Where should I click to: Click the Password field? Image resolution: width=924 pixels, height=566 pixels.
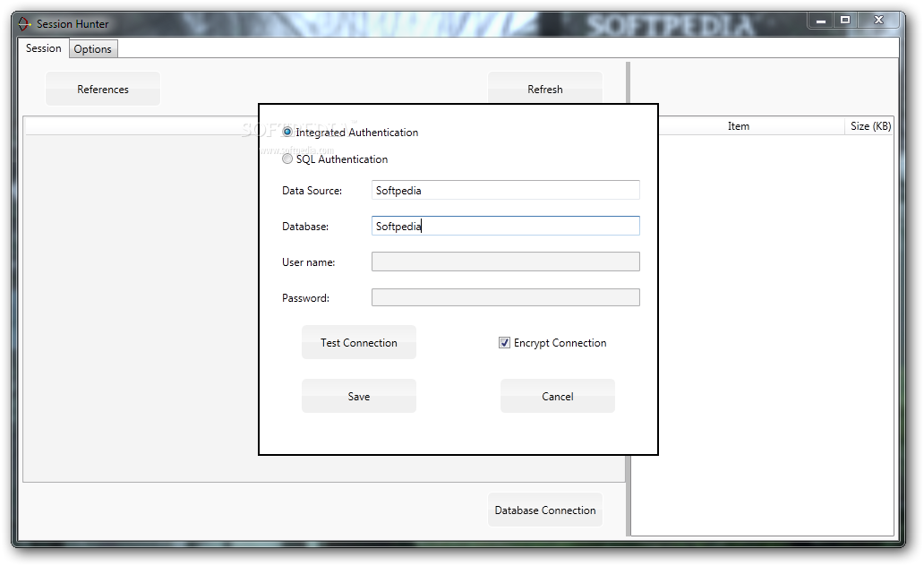(x=506, y=297)
